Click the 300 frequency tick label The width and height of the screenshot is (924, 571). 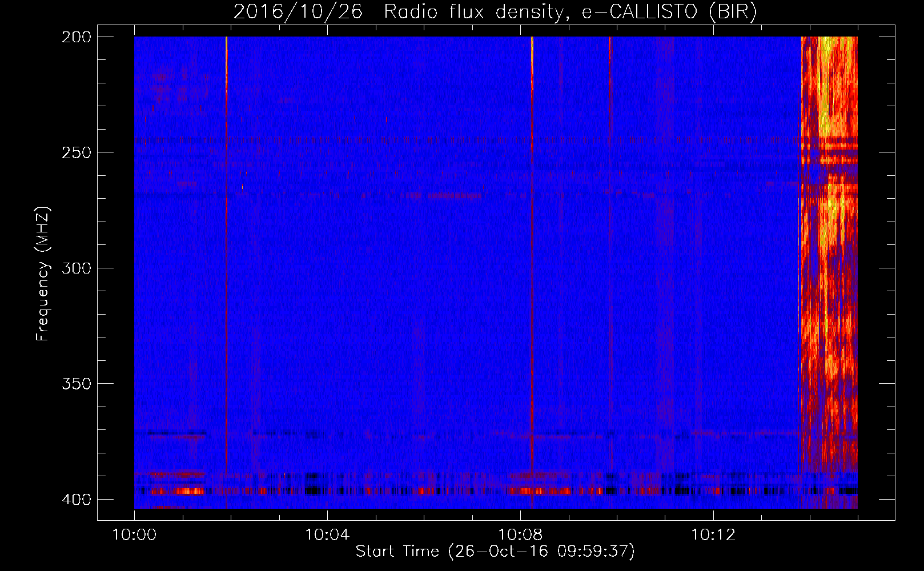click(x=77, y=268)
